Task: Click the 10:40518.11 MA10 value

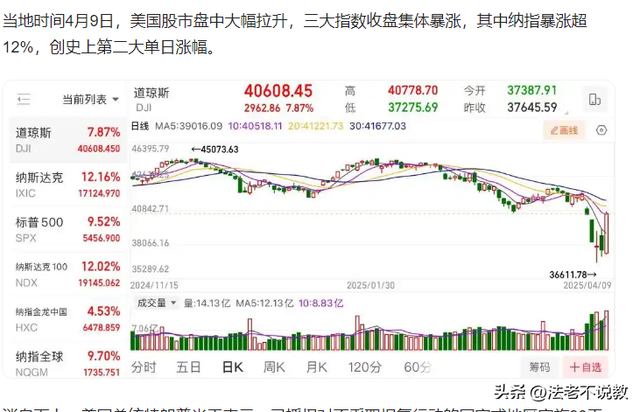Action: [x=255, y=126]
